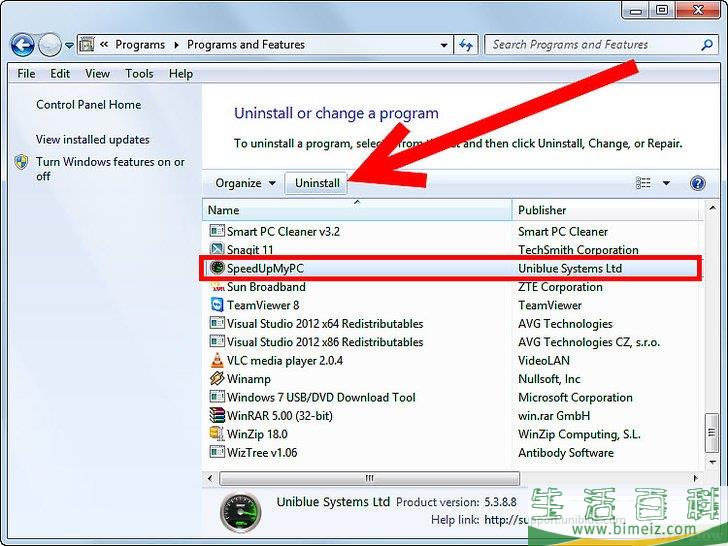Click the shield icon beside Windows features

21,162
